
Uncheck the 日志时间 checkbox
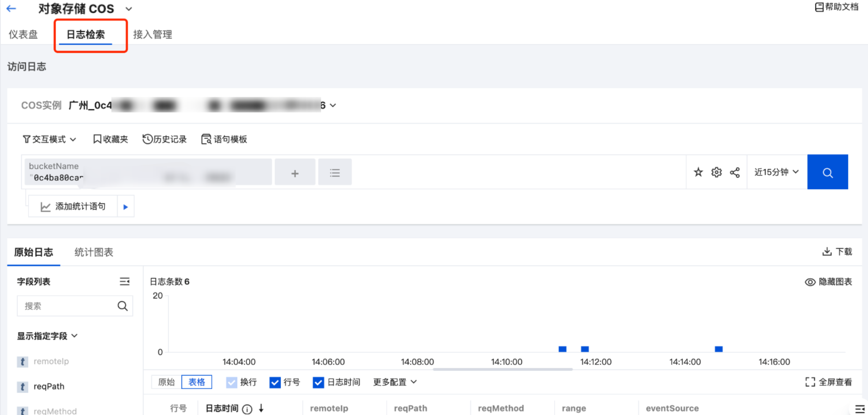(x=318, y=382)
